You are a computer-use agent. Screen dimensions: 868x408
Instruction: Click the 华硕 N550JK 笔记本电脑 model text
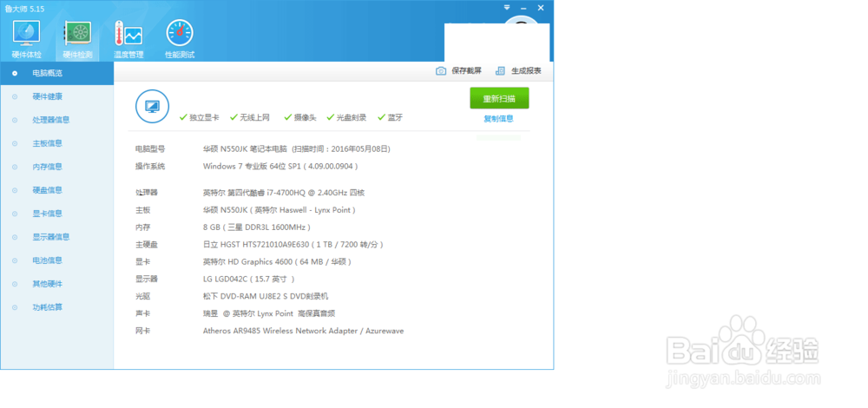[246, 149]
